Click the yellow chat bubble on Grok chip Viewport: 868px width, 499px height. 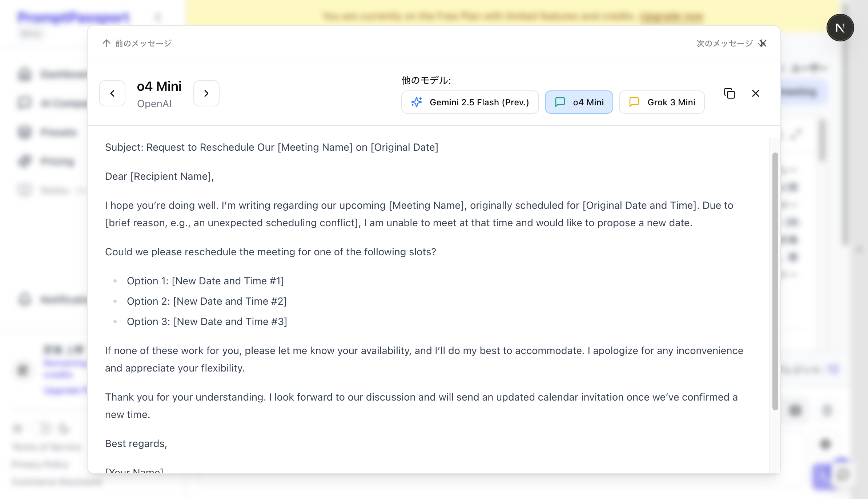click(634, 102)
